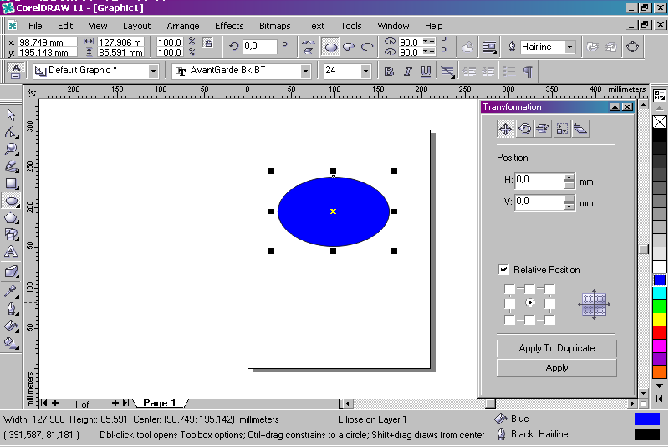Select the Rectangle tool in toolbox
This screenshot has width=668, height=447.
point(11,184)
